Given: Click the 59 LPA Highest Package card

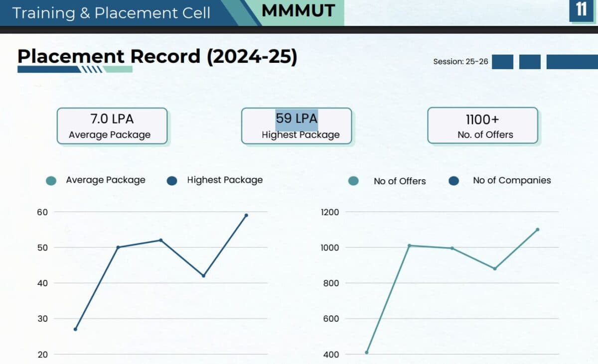Looking at the screenshot, I should tap(297, 125).
